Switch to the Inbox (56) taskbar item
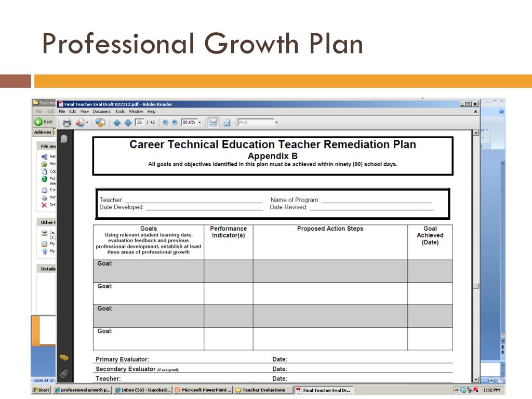 [x=143, y=390]
